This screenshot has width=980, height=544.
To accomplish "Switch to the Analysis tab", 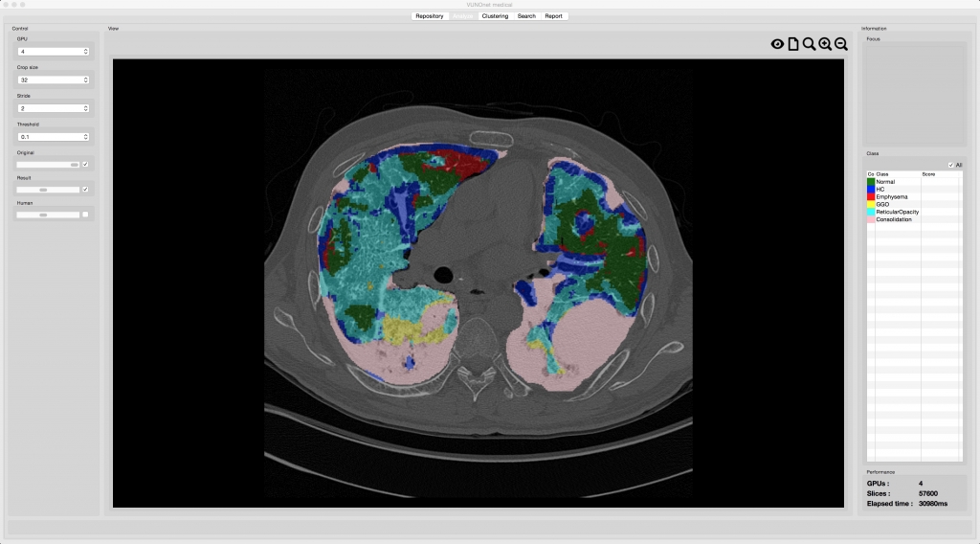I will point(462,16).
